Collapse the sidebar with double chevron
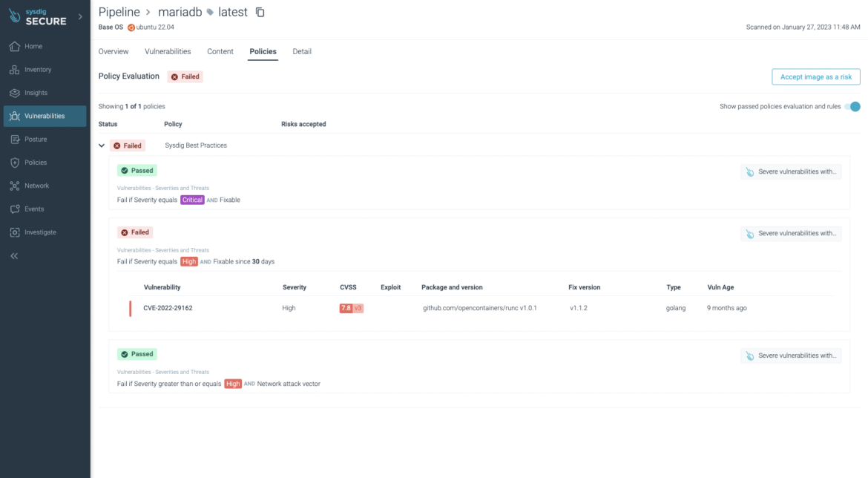 (14, 256)
